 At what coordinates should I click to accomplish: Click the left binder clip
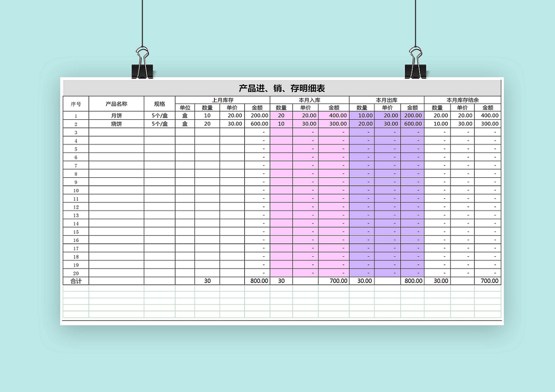143,64
